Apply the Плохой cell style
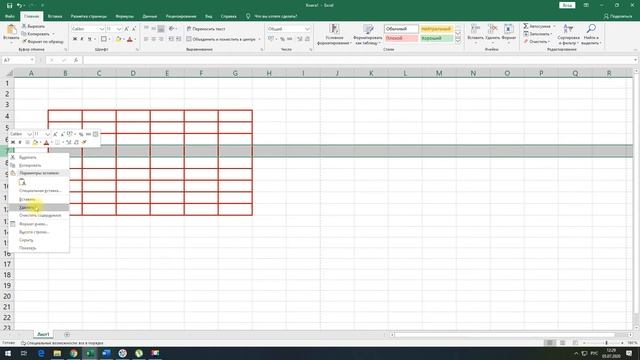 click(401, 38)
